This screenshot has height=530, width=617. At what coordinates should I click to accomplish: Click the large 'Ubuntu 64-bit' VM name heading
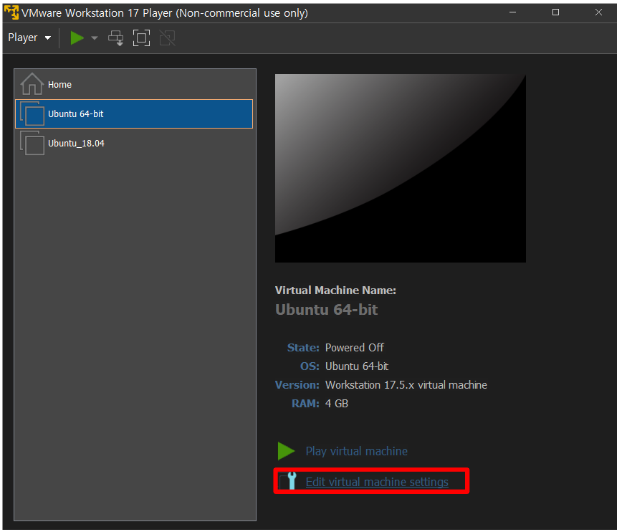327,310
